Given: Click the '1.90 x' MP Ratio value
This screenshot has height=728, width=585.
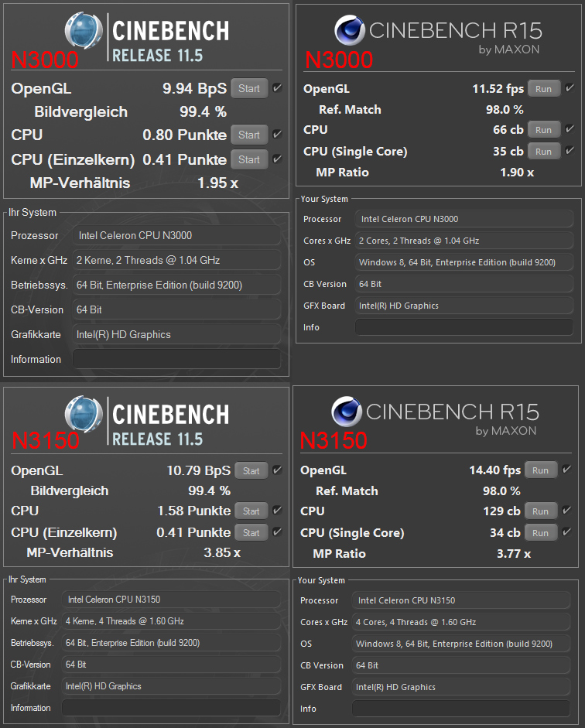Looking at the screenshot, I should [x=517, y=173].
